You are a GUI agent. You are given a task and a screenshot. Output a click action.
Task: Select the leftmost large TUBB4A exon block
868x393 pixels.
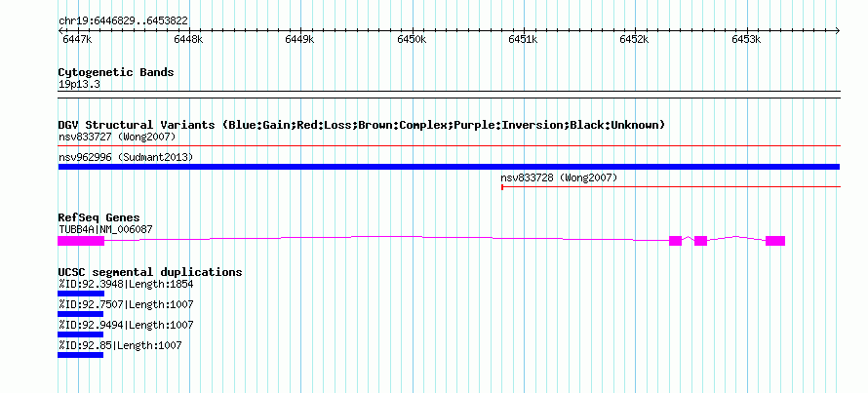(81, 241)
